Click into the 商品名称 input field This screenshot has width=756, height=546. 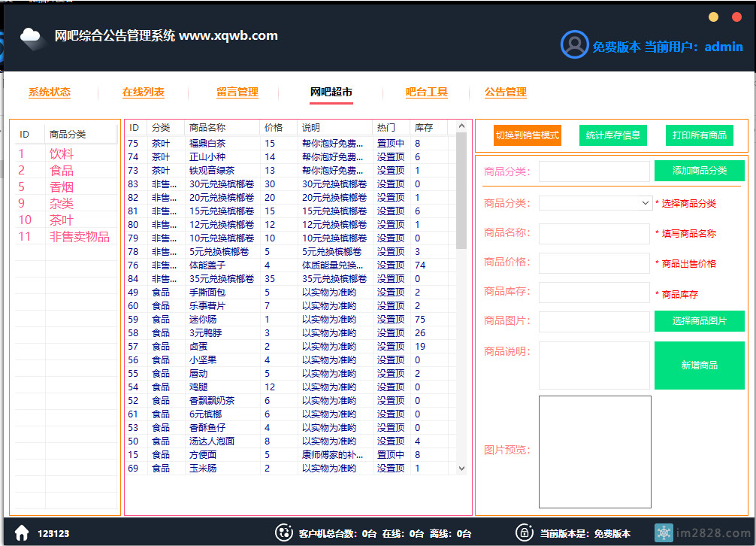(594, 233)
